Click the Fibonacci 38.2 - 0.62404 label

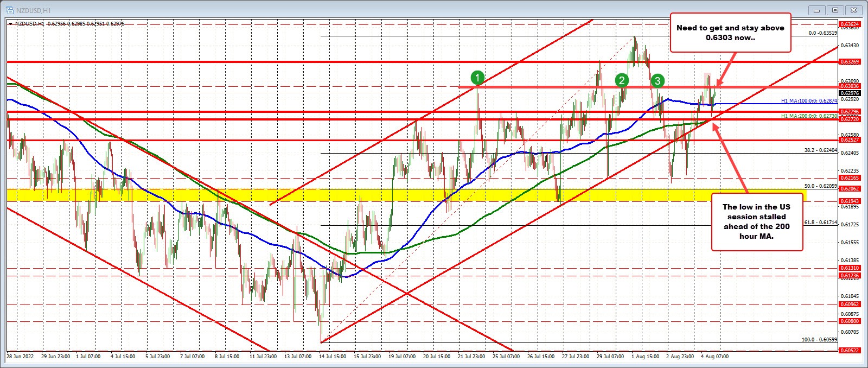(821, 150)
